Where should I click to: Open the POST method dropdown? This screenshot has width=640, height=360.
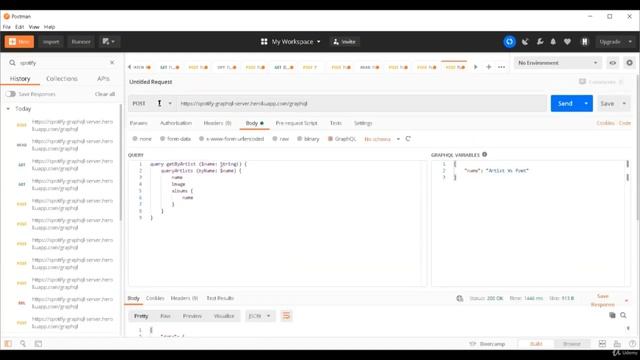click(x=152, y=103)
